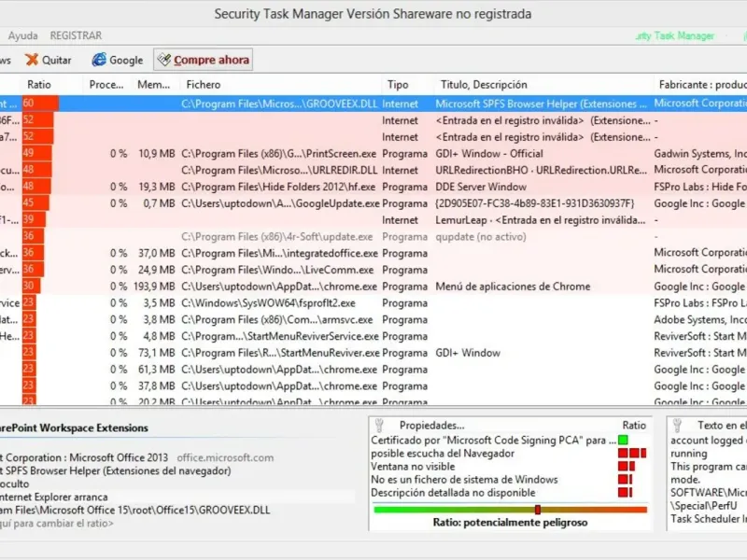The height and width of the screenshot is (560, 747).
Task: Click Security Task Manager green logo link
Action: pos(674,35)
